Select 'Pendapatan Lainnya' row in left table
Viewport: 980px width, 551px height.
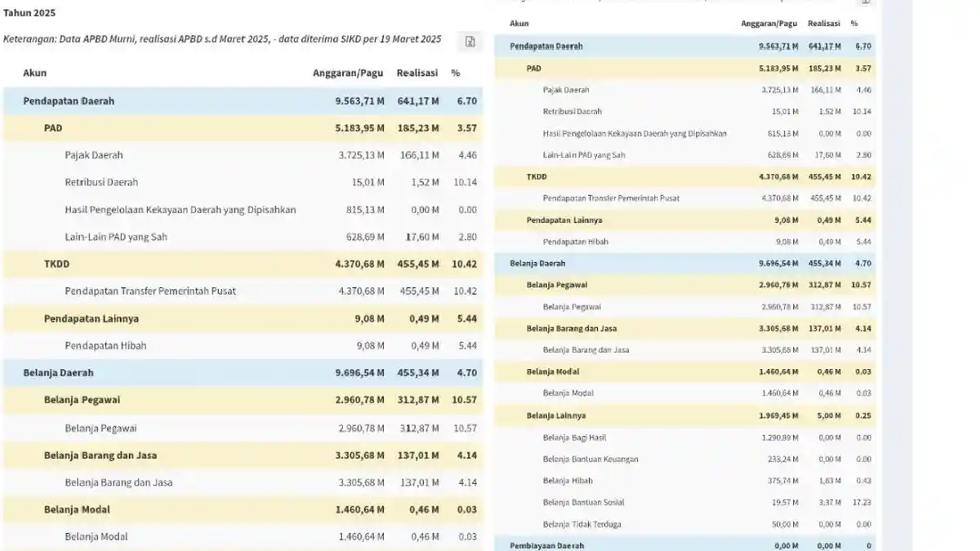[x=243, y=318]
